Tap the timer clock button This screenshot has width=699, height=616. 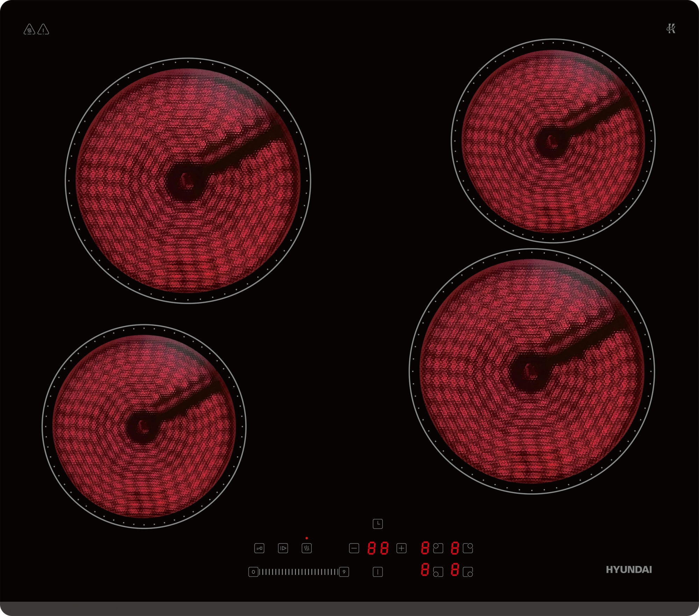click(377, 524)
